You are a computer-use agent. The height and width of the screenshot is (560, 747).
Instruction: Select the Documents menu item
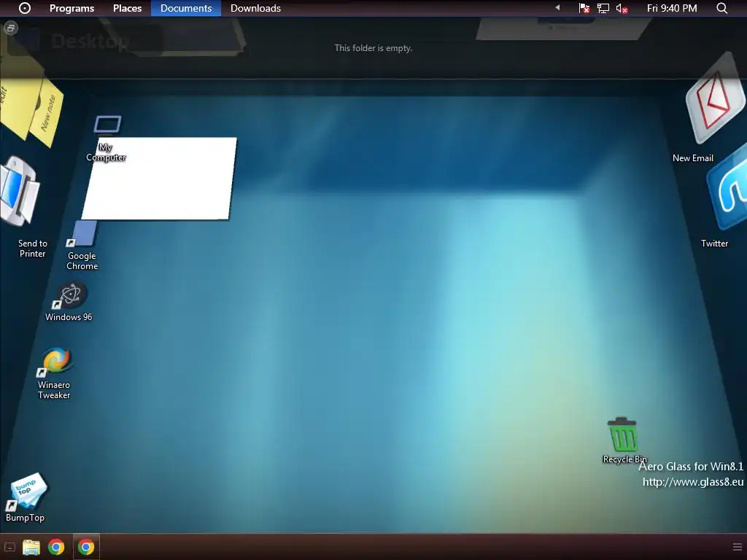point(186,8)
